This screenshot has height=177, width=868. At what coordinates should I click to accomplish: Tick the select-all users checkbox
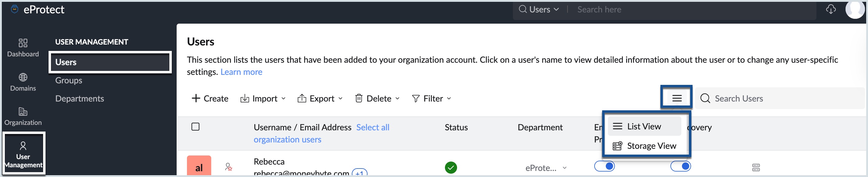click(195, 127)
